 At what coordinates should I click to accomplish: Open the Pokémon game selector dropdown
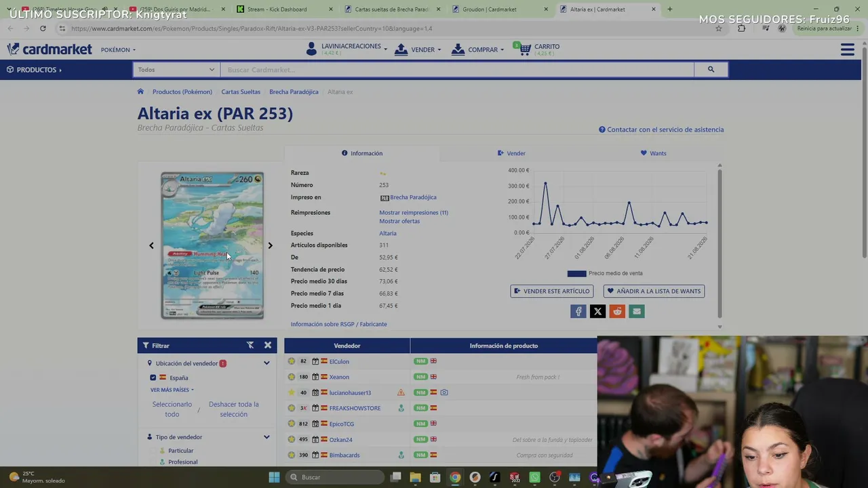[x=118, y=49]
